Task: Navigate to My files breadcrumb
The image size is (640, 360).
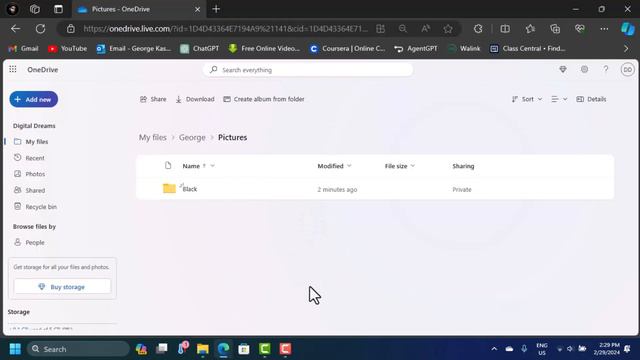Action: (153, 138)
